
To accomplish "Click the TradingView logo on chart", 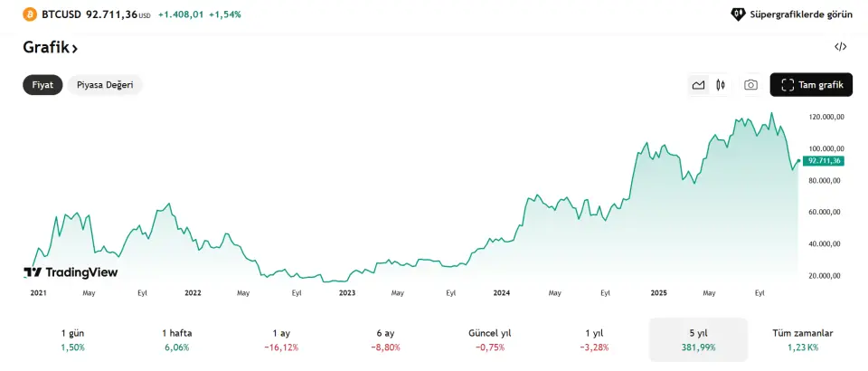I will pyautogui.click(x=71, y=271).
